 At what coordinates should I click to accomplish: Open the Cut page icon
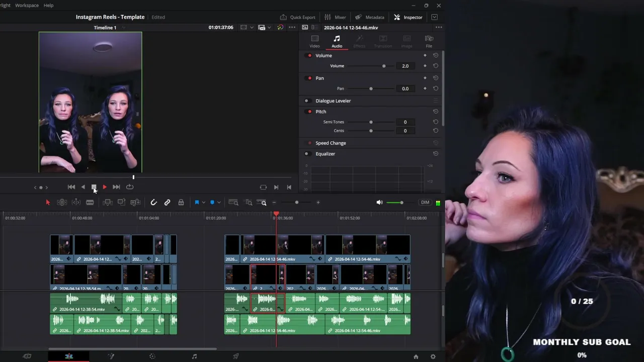tap(27, 356)
